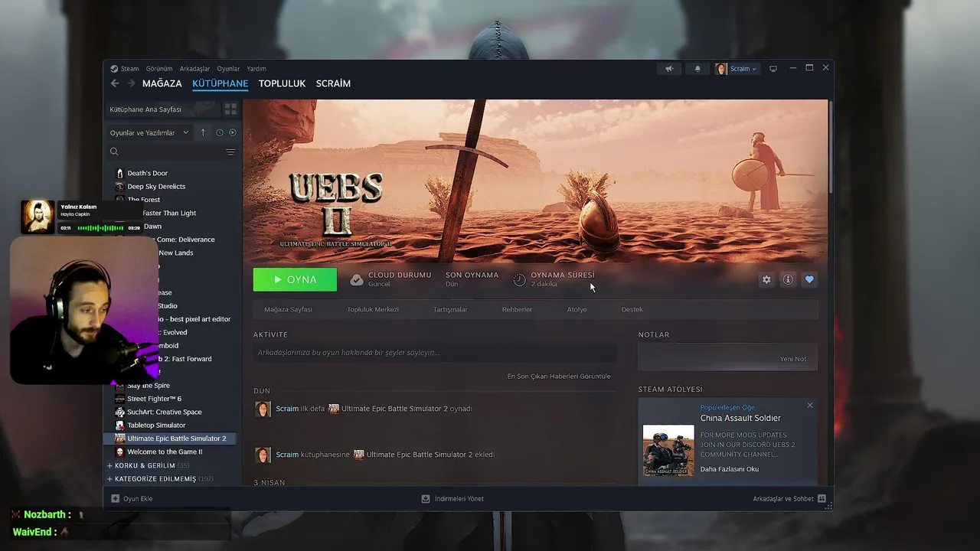
Task: Open game settings gear icon
Action: pos(766,279)
